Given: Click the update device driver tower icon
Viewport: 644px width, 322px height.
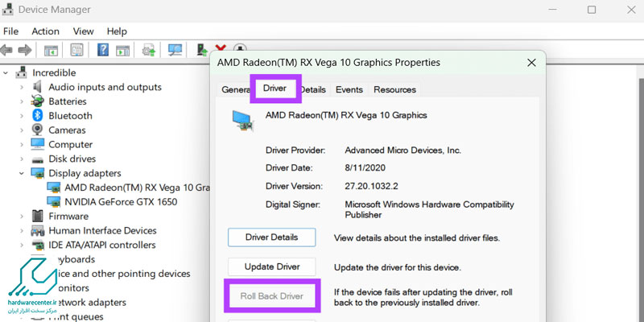Looking at the screenshot, I should point(202,50).
